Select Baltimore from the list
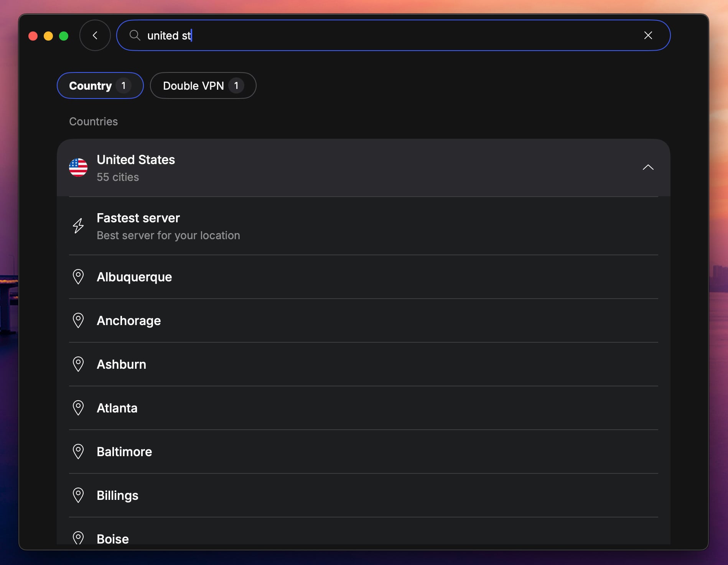The image size is (728, 565). (363, 452)
